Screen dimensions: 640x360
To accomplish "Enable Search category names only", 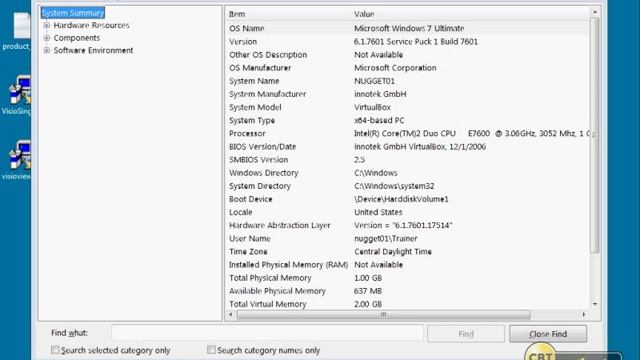I will click(211, 350).
